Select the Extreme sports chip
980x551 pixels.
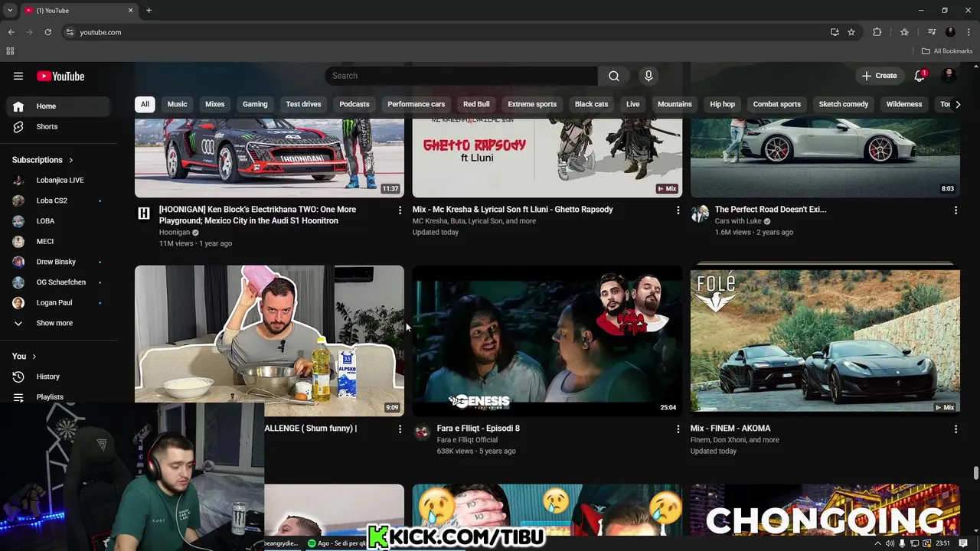click(x=532, y=104)
